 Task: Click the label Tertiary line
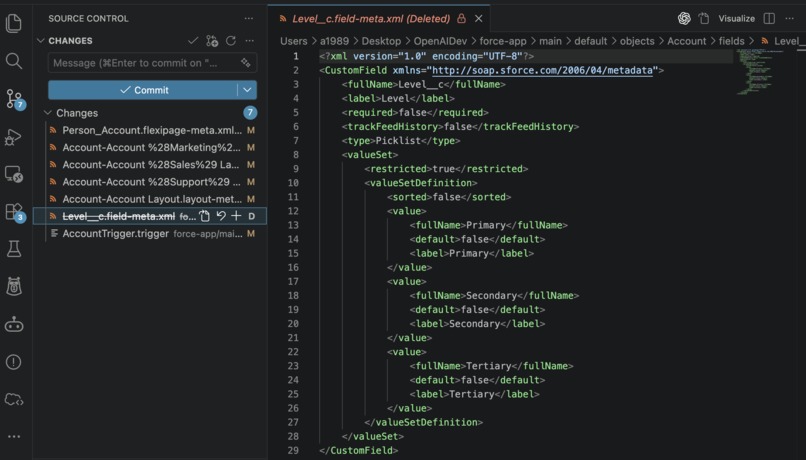(474, 394)
